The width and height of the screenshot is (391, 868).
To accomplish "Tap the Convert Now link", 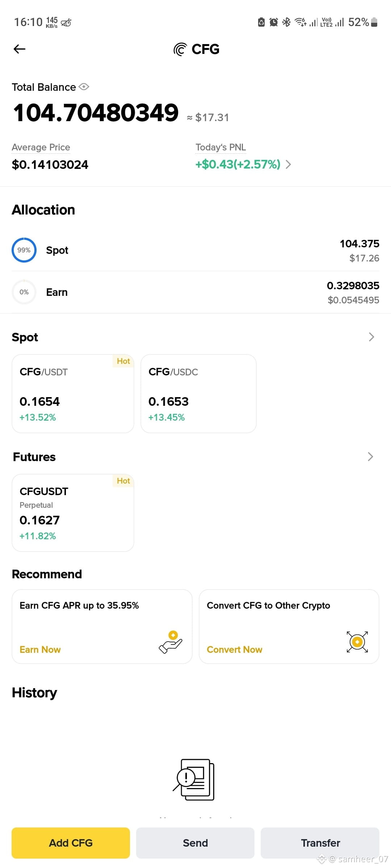I will tap(235, 650).
